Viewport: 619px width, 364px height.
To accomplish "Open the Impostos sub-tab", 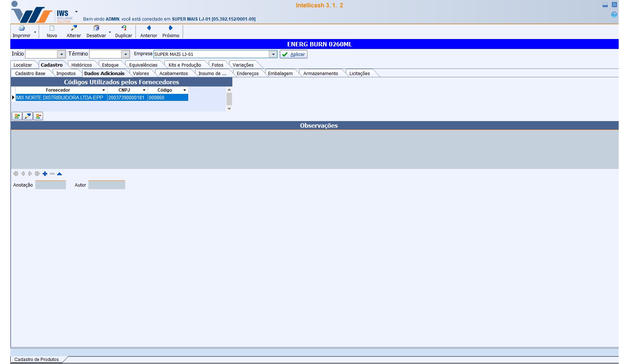I will [66, 74].
